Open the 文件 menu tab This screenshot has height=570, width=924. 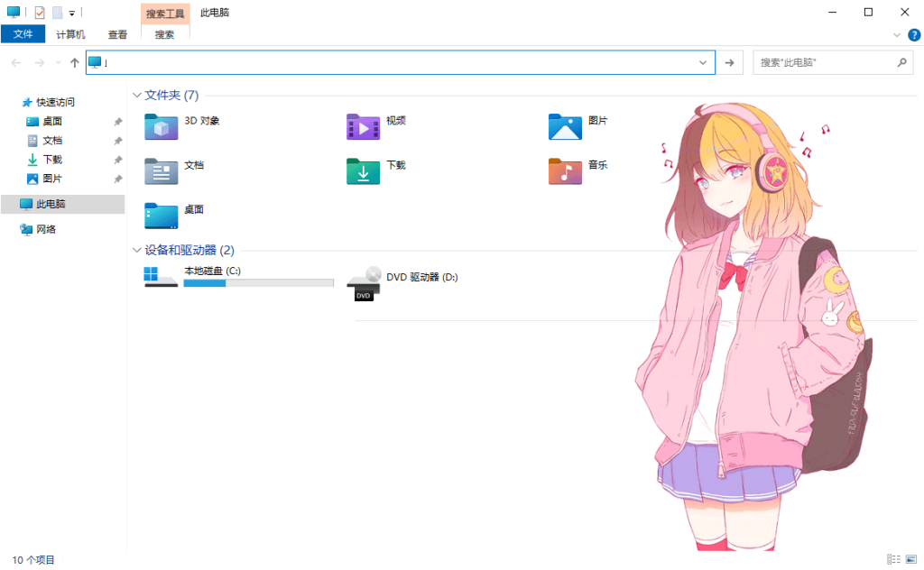click(23, 34)
